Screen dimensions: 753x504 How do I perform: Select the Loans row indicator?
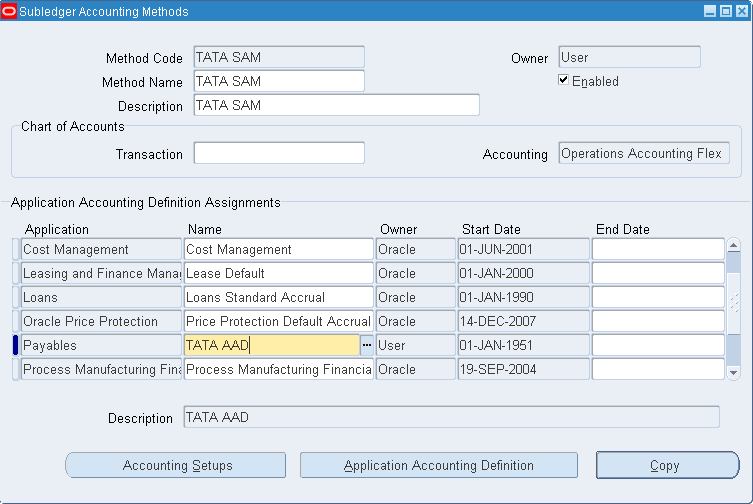(15, 297)
